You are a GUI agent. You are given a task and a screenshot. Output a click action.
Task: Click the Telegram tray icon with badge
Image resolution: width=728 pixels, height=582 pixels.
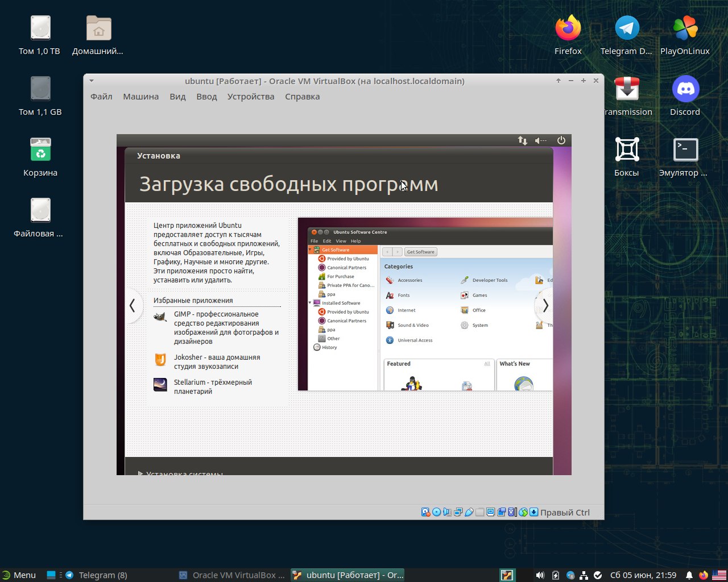[570, 575]
